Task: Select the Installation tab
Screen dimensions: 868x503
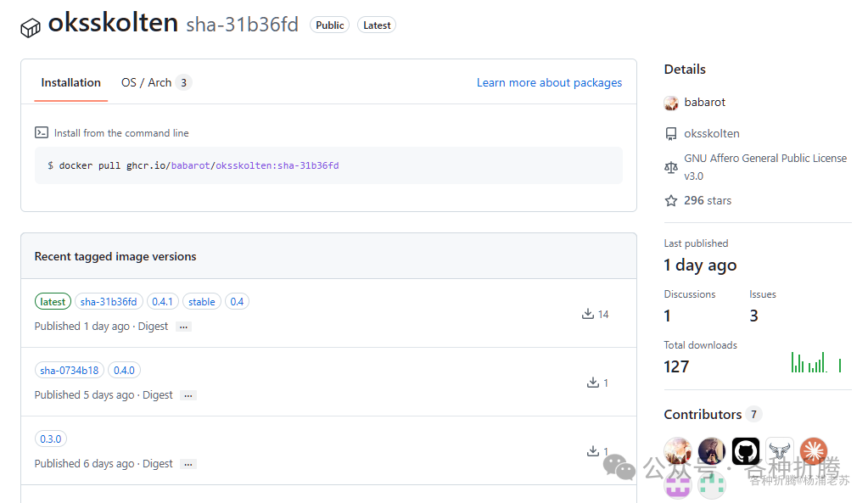Action: tap(70, 82)
